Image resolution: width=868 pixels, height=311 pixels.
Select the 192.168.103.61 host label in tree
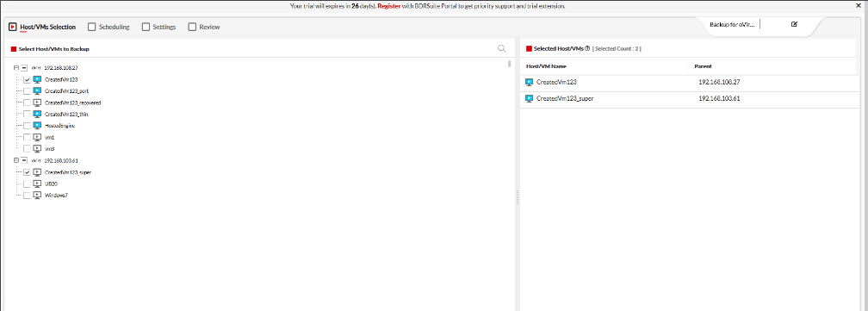tap(61, 160)
